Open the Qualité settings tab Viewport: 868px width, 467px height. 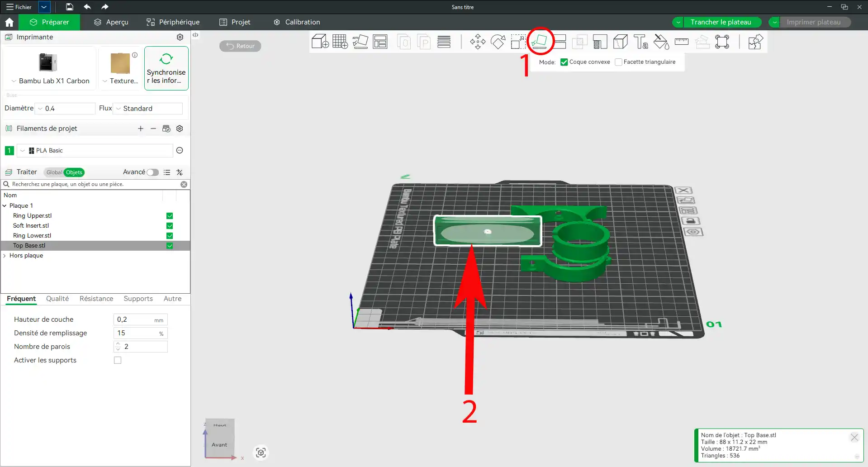pyautogui.click(x=57, y=299)
